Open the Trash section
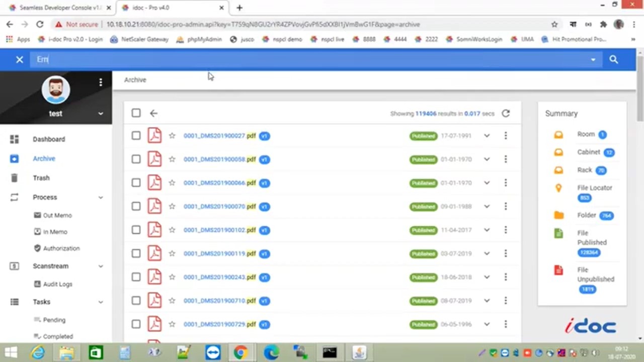This screenshot has width=644, height=362. click(x=41, y=177)
